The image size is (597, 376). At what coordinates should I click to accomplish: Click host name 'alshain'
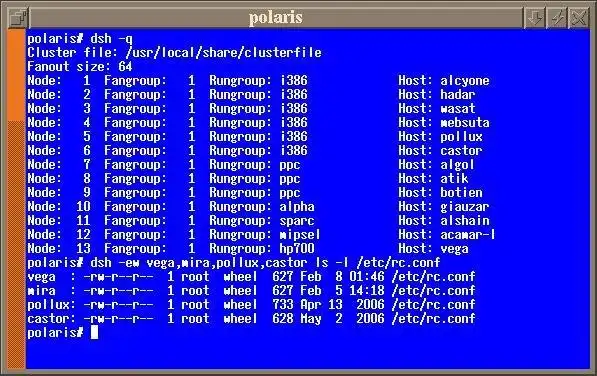pos(465,221)
